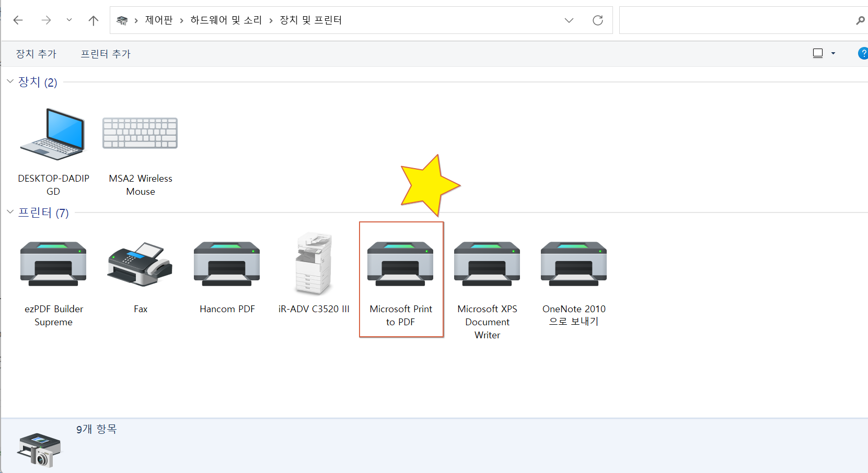Image resolution: width=868 pixels, height=473 pixels.
Task: Click the 'MSA2 Wireless Mouse' label
Action: pyautogui.click(x=141, y=185)
